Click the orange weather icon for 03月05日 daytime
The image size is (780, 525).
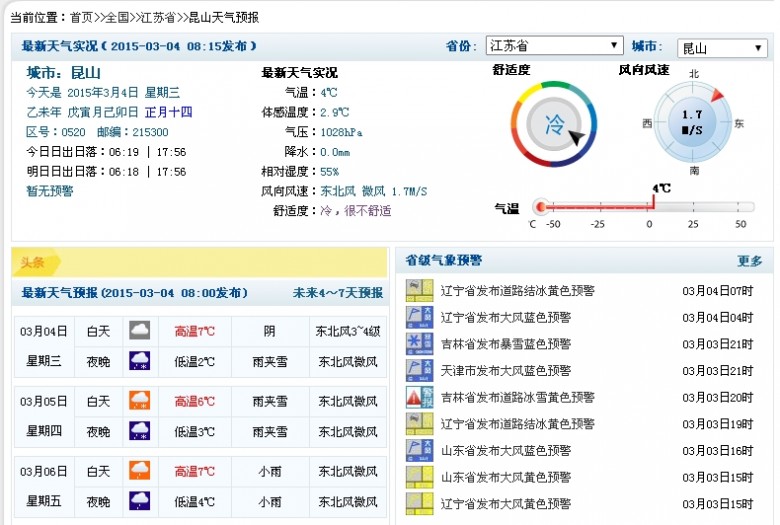140,401
